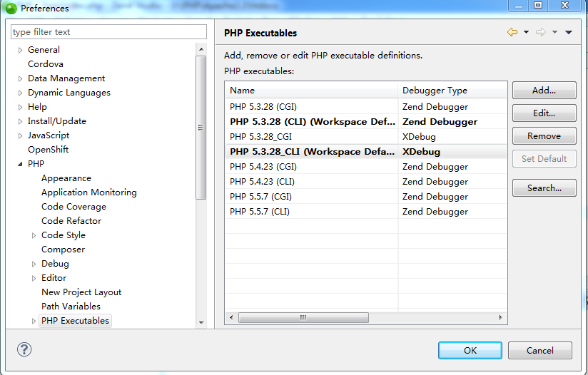Select the PHP 5.5.7 (CLI) row
The width and height of the screenshot is (588, 375).
366,212
